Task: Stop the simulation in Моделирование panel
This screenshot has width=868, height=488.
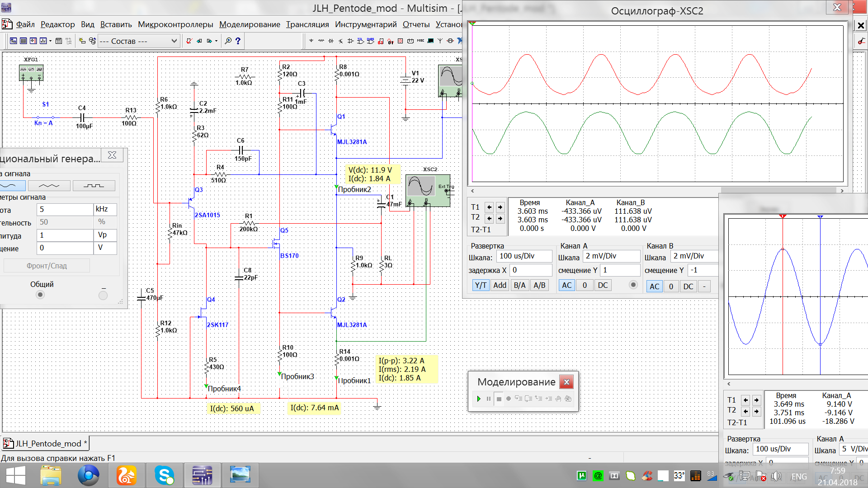Action: [499, 399]
